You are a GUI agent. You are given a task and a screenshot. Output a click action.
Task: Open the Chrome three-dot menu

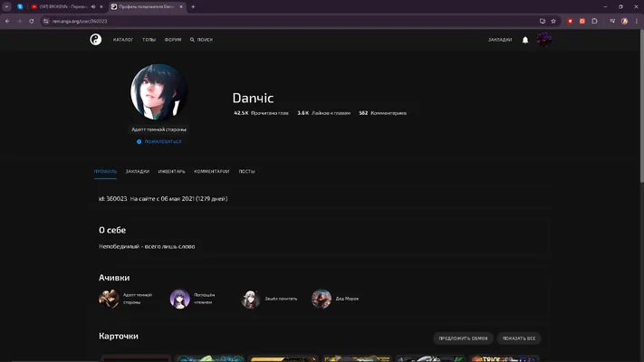637,21
